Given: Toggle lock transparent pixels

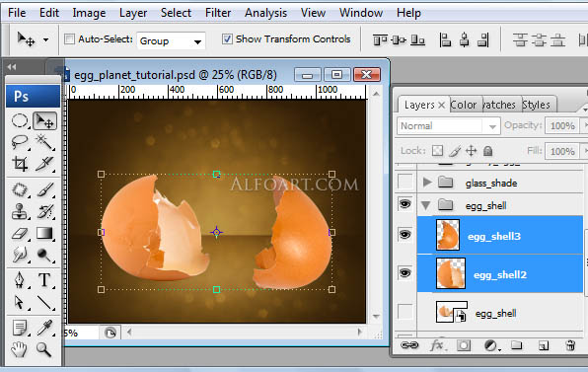Looking at the screenshot, I should (437, 151).
